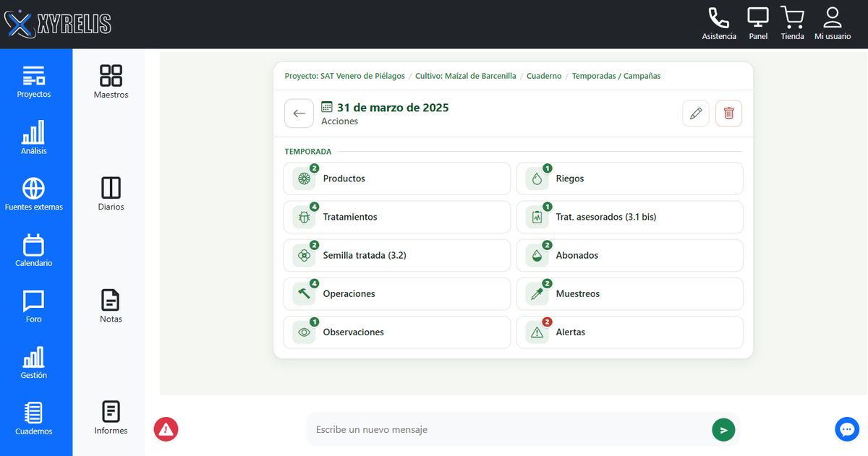
Task: Open Gestión in the sidebar
Action: pyautogui.click(x=34, y=363)
